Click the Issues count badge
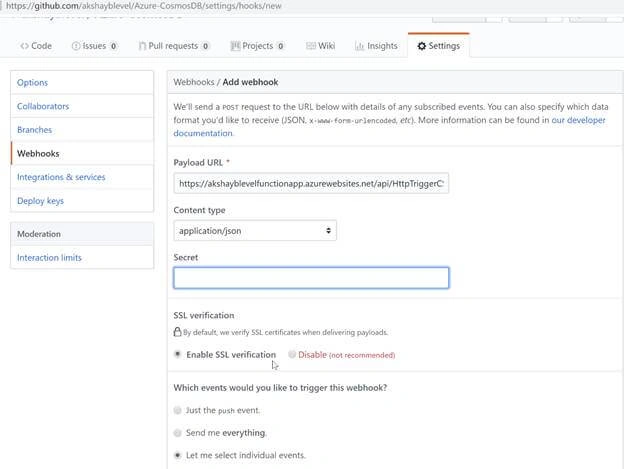624x469 pixels. 113,46
